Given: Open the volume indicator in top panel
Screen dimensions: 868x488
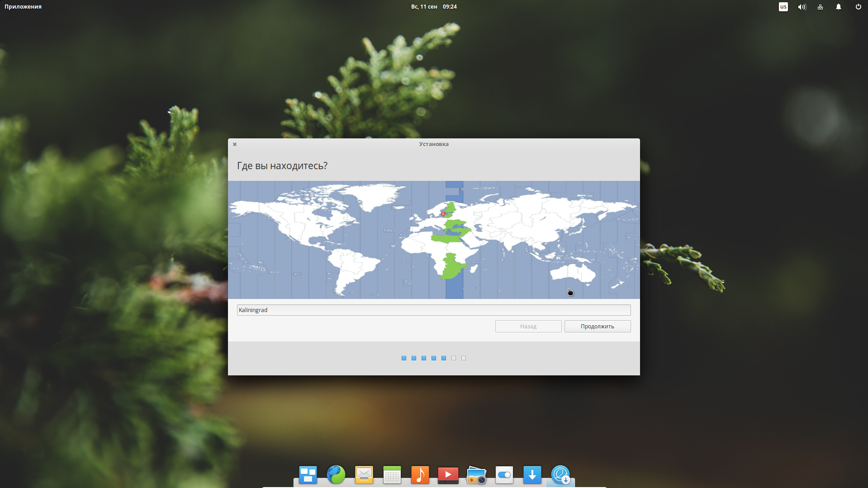Looking at the screenshot, I should (x=802, y=7).
